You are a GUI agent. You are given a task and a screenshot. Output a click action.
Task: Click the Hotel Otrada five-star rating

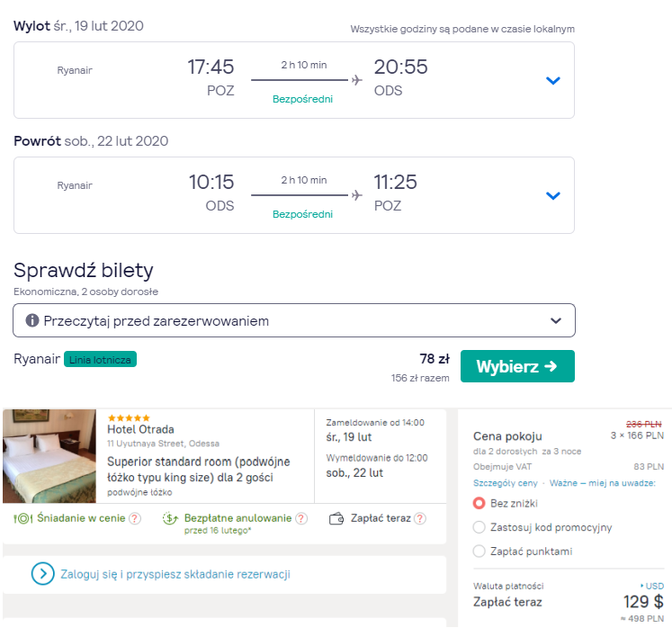tap(129, 418)
